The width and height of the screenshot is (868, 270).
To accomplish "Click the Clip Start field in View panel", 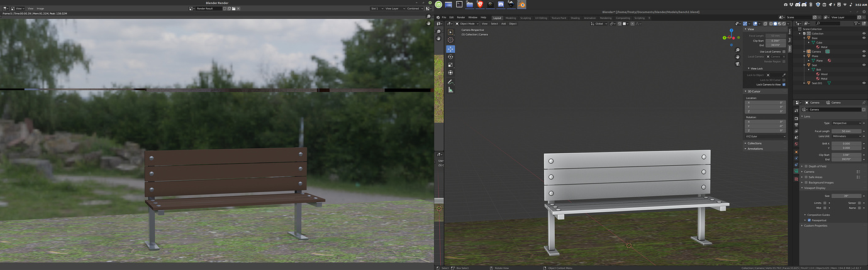I will pos(776,41).
